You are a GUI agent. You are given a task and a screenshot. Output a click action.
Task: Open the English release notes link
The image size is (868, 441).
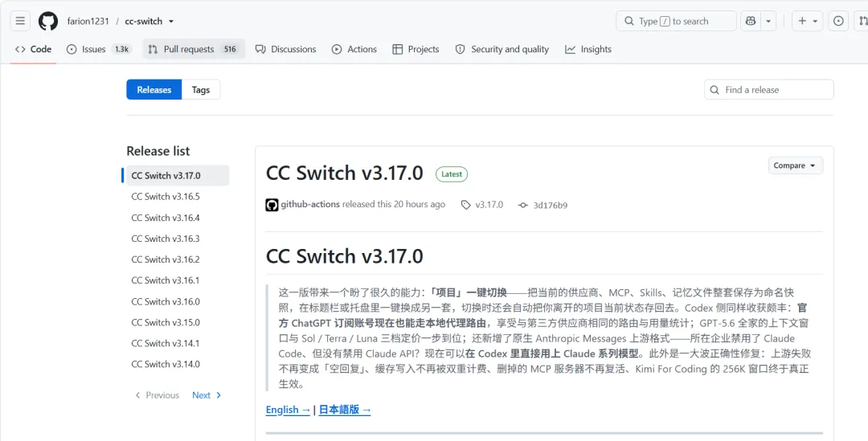pos(288,410)
